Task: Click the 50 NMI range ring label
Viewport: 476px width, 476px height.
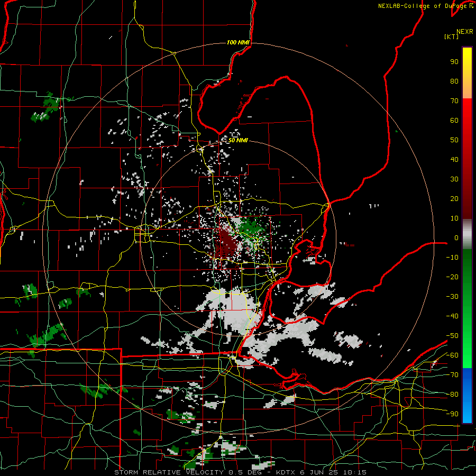Action: (x=238, y=140)
